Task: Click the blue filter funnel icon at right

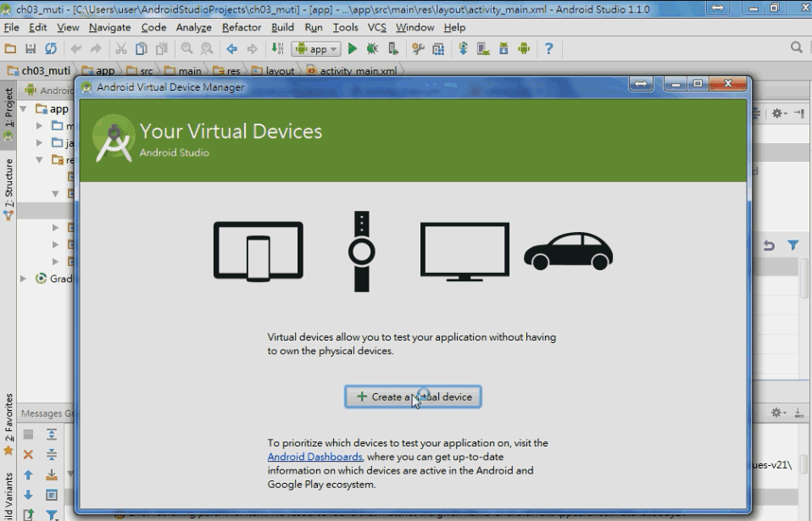Action: tap(793, 245)
